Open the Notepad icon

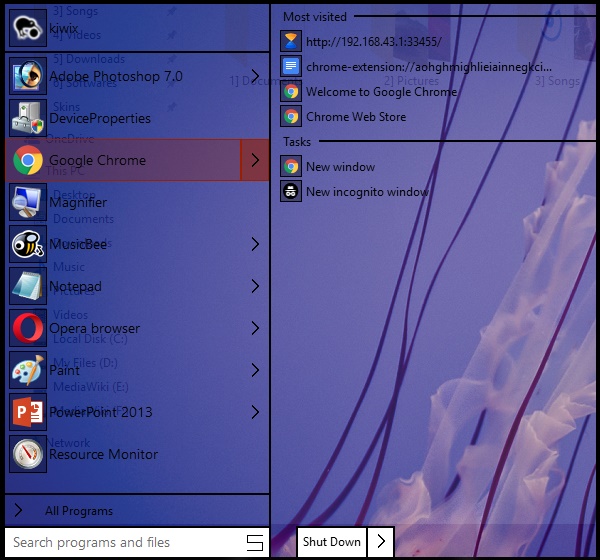coord(28,286)
